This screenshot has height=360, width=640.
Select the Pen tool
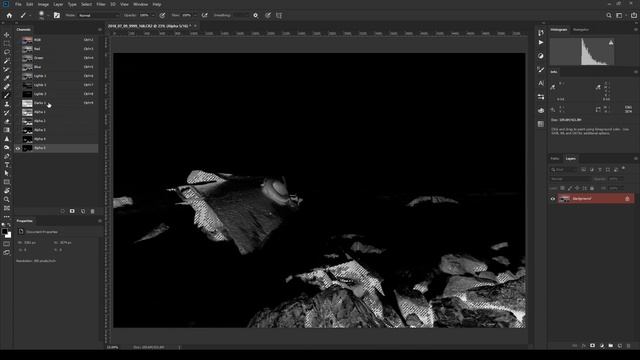pos(7,156)
